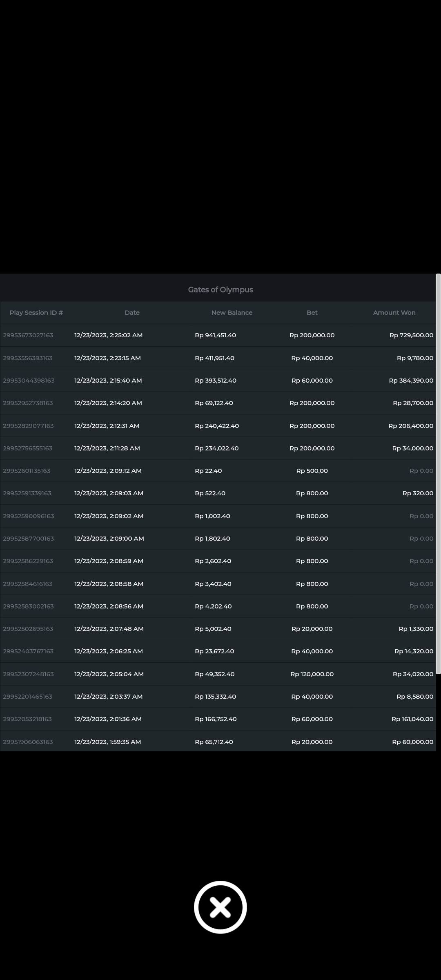Open session ID 29953556393163
The image size is (441, 980).
(x=28, y=358)
